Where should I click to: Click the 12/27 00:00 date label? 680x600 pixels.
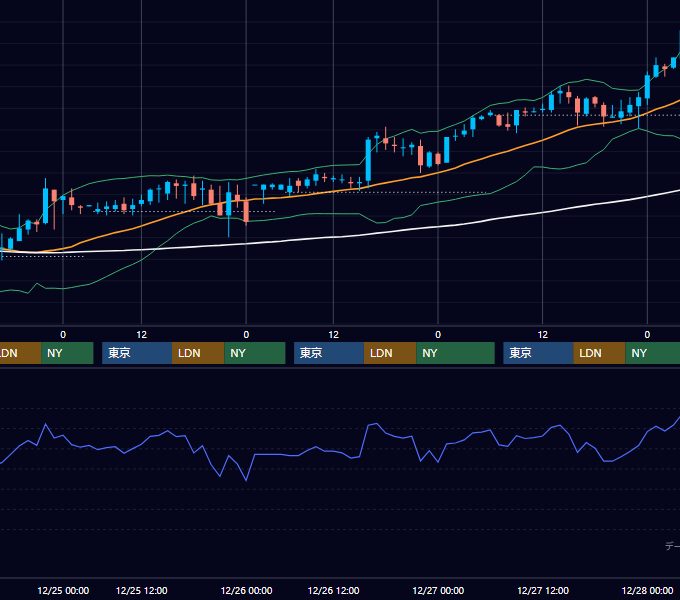(x=438, y=590)
